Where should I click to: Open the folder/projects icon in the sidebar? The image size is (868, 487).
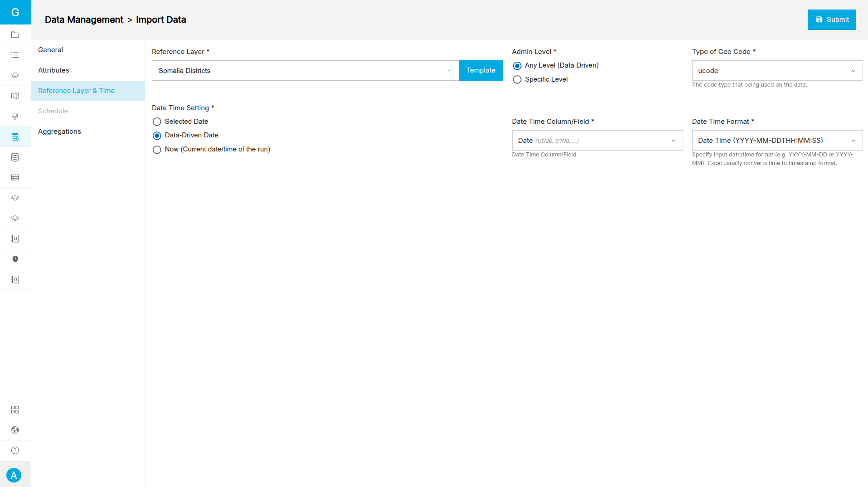click(x=15, y=34)
